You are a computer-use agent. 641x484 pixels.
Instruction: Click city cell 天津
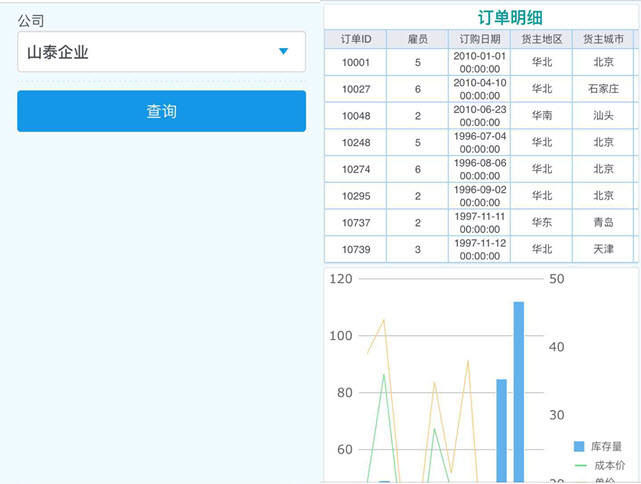click(x=603, y=249)
